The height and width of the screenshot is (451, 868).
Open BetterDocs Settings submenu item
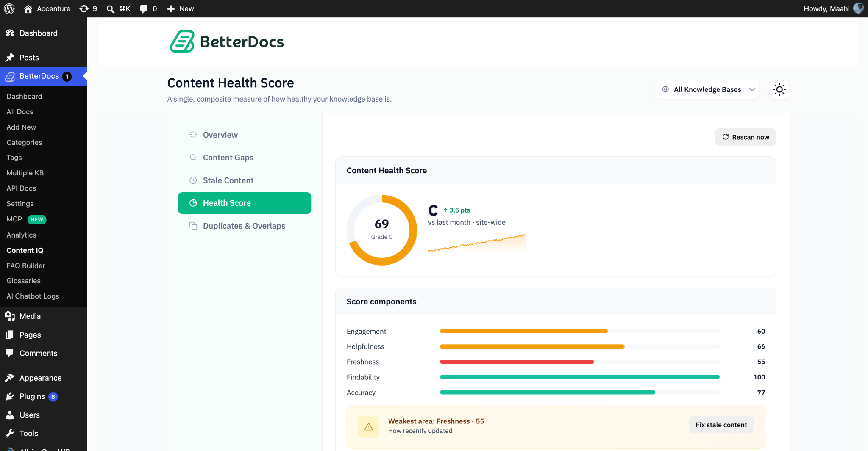20,204
